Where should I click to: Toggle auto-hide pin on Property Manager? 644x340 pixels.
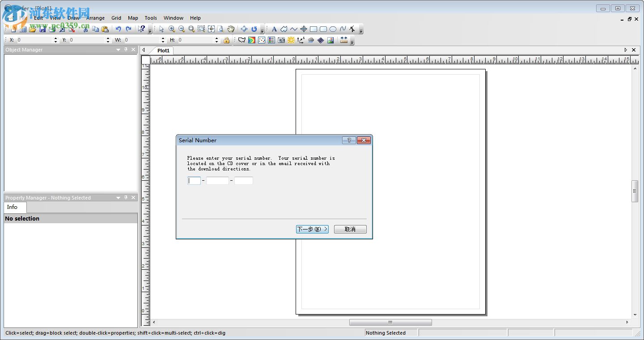(x=126, y=198)
